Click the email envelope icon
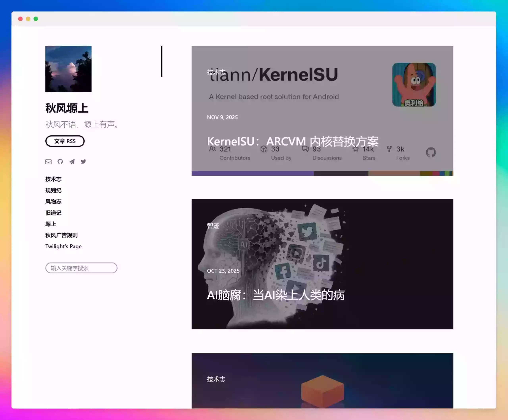Viewport: 508px width, 420px height. point(48,162)
